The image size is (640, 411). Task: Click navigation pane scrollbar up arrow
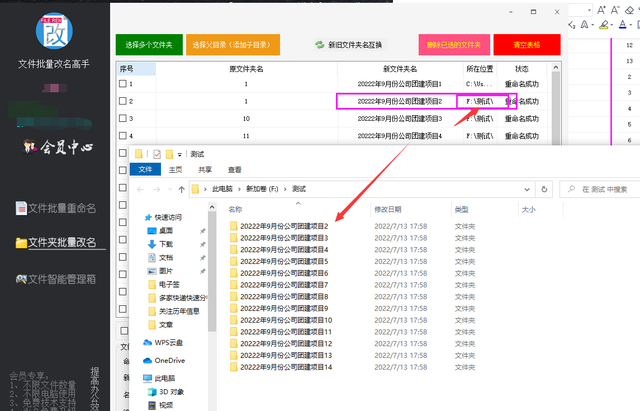212,207
